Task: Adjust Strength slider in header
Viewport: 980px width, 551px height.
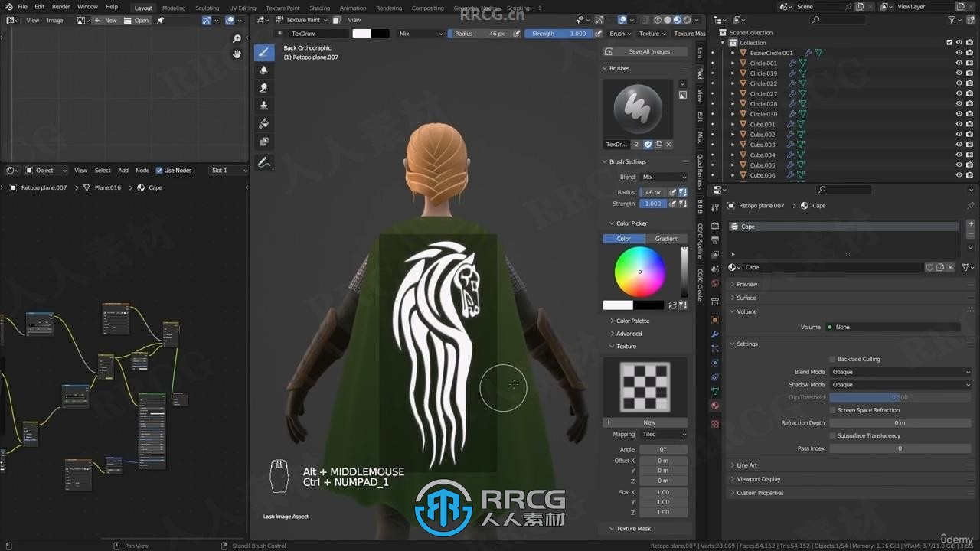Action: [x=558, y=34]
